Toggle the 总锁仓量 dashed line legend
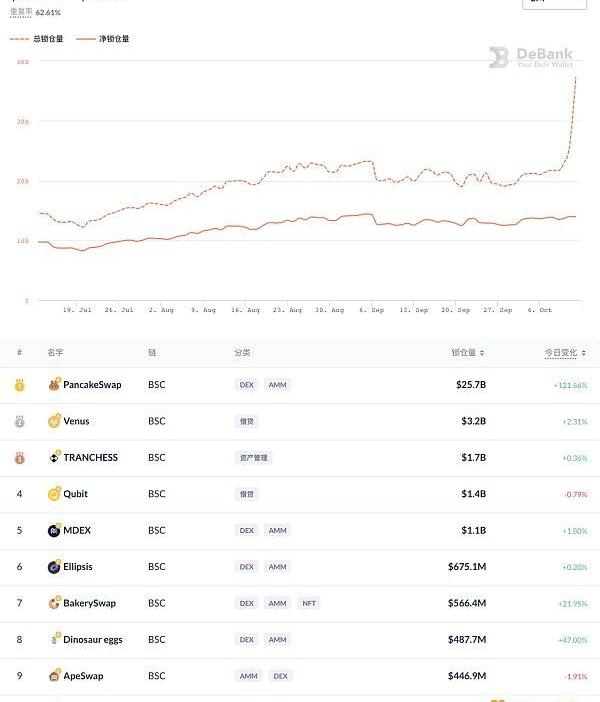The width and height of the screenshot is (600, 702). point(38,39)
